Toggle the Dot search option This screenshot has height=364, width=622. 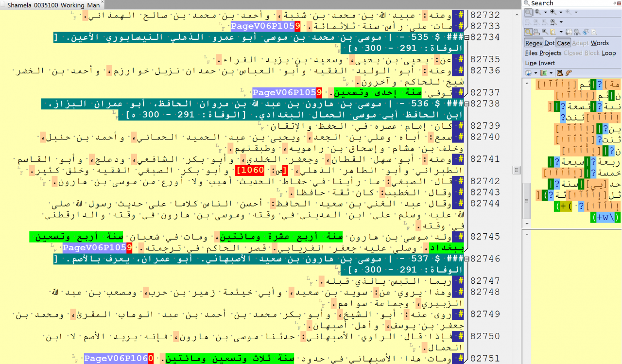[549, 43]
